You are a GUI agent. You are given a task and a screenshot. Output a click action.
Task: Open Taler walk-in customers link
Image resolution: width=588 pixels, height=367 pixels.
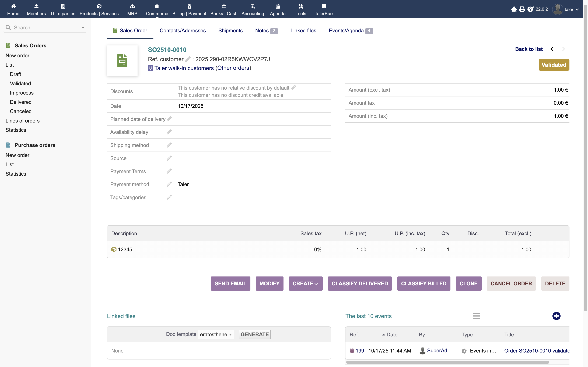tap(184, 68)
